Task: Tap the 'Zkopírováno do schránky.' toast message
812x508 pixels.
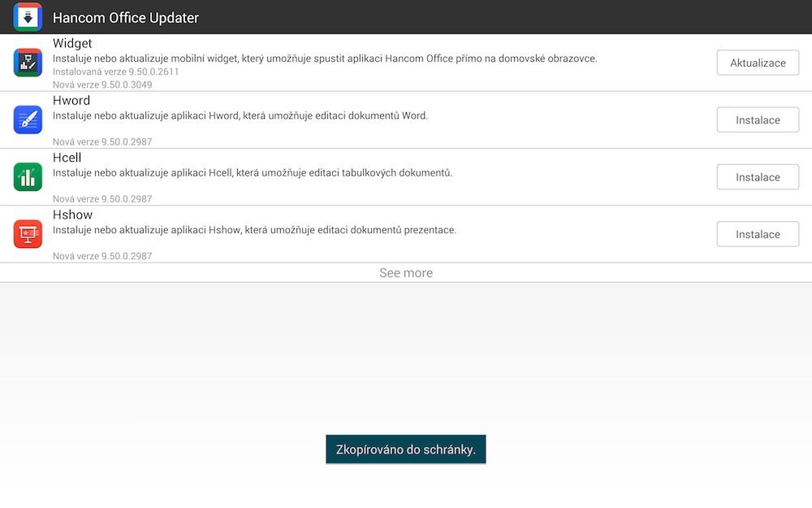Action: coord(406,449)
